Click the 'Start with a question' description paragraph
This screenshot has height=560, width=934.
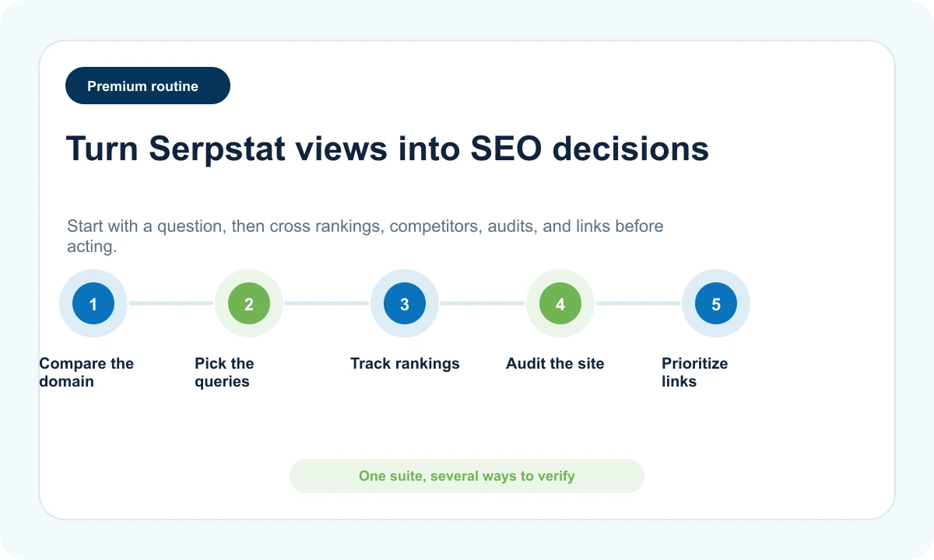point(365,236)
